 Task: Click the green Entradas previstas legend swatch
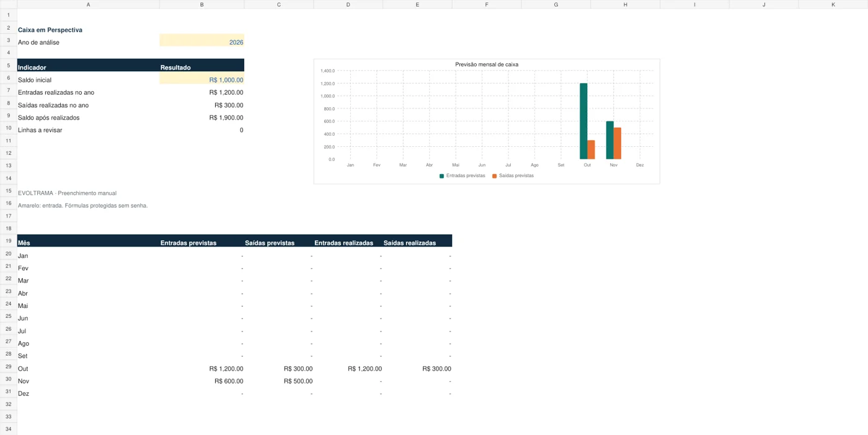click(x=441, y=176)
